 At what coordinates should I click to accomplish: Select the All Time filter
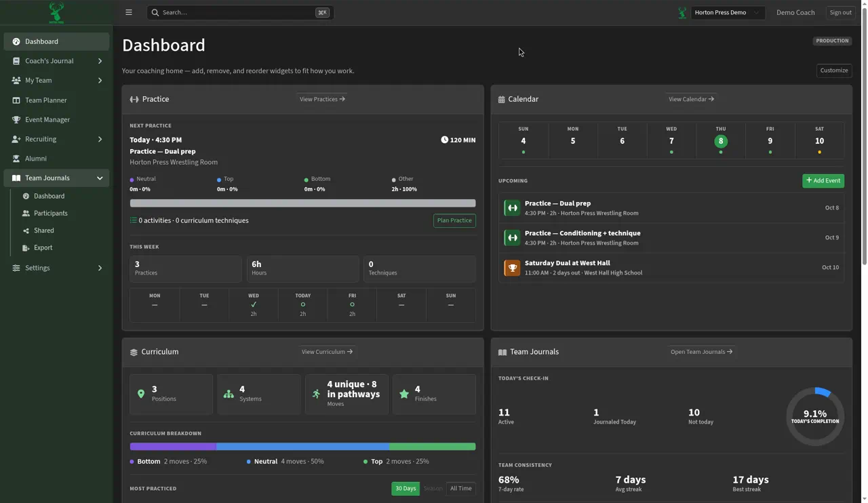click(461, 489)
